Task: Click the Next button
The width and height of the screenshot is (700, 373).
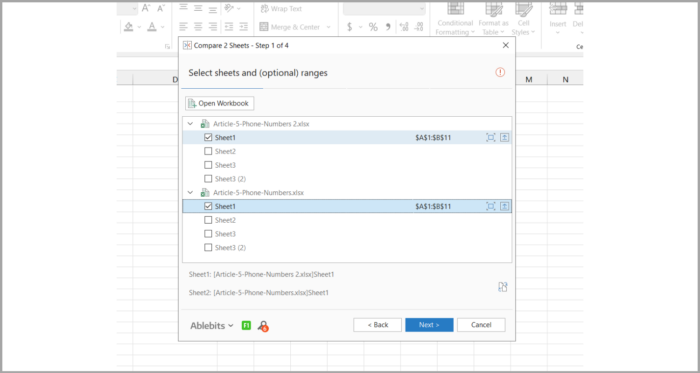Action: [429, 325]
